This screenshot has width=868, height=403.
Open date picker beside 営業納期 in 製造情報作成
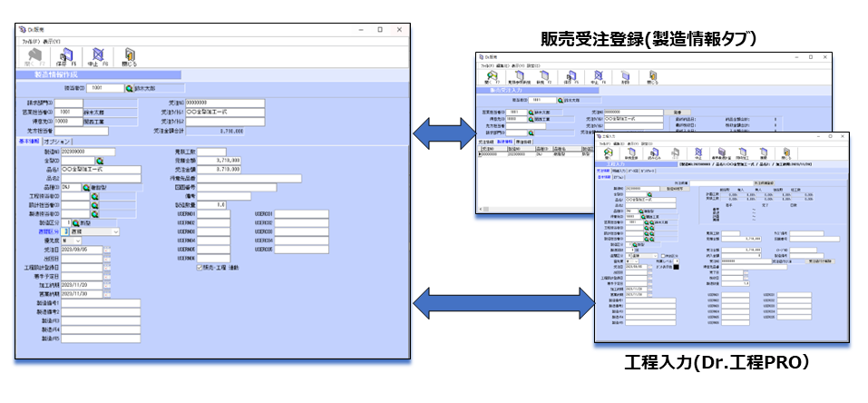point(107,294)
